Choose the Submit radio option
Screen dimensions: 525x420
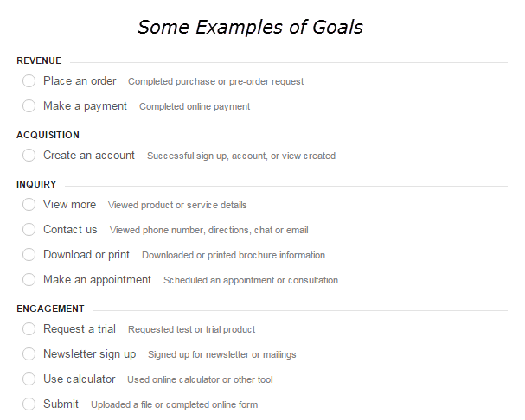click(x=29, y=404)
